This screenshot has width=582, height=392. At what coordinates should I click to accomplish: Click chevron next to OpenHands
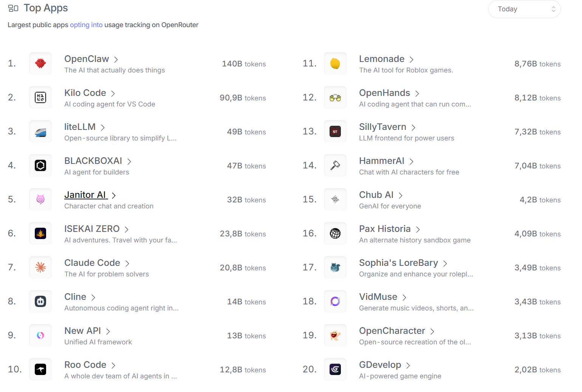coord(417,94)
